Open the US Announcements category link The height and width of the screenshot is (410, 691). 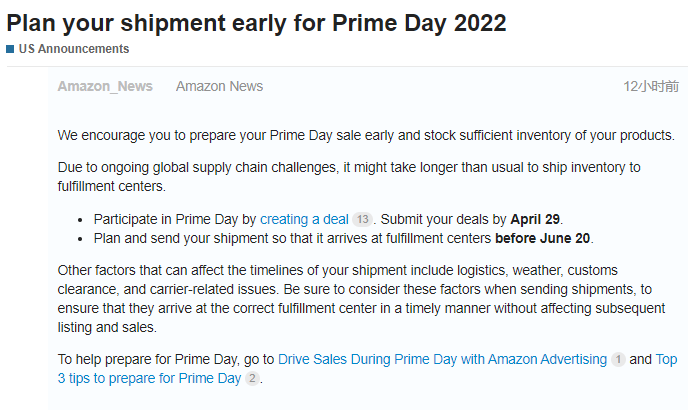(x=74, y=49)
